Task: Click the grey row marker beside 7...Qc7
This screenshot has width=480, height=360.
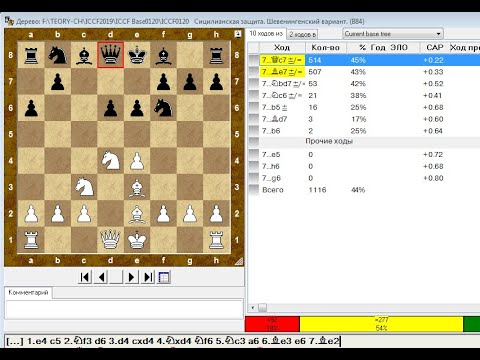Action: coord(254,60)
